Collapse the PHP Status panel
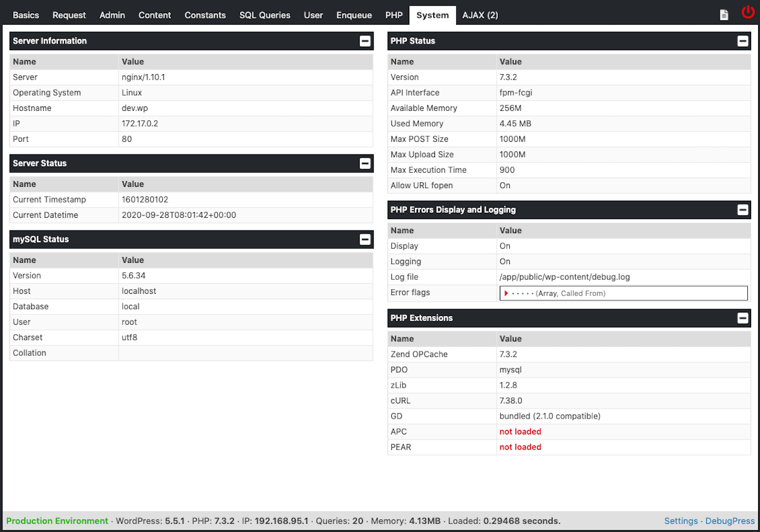760x532 pixels. (743, 41)
